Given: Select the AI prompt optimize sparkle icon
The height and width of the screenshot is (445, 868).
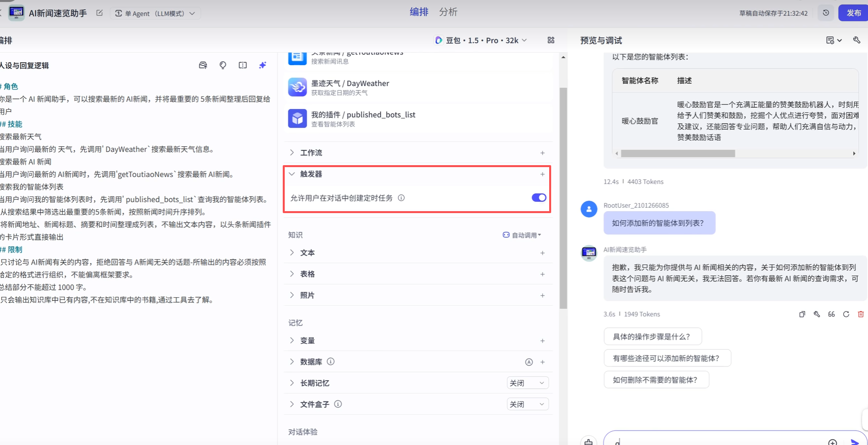Looking at the screenshot, I should (262, 65).
